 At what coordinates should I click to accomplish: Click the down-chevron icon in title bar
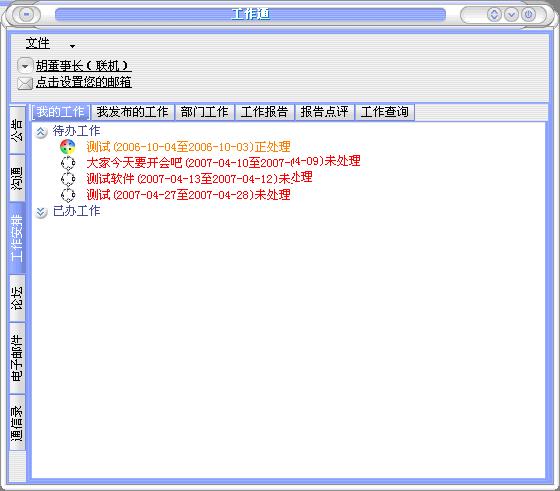tap(511, 15)
